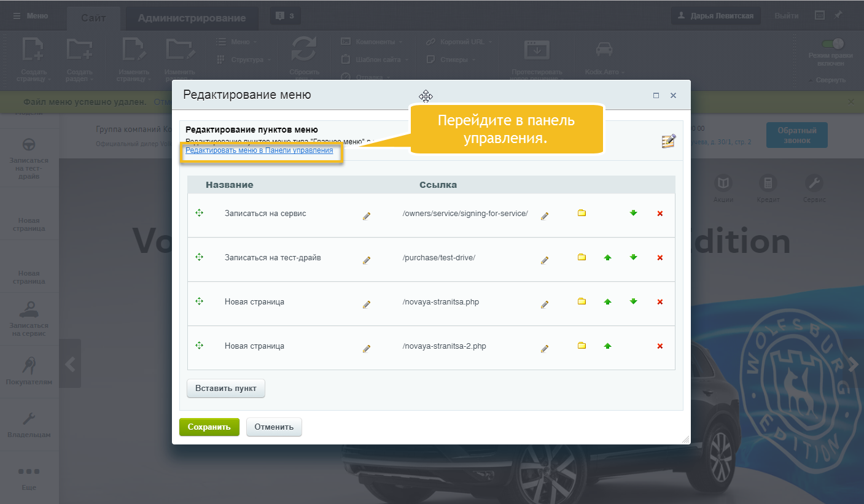Viewport: 864px width, 504px height.
Task: Toggle Режим правки switch
Action: pyautogui.click(x=833, y=44)
